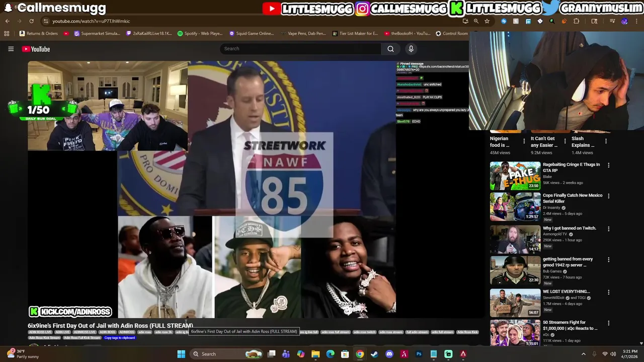Open the Supermarket Simula... bookmark

(x=97, y=34)
